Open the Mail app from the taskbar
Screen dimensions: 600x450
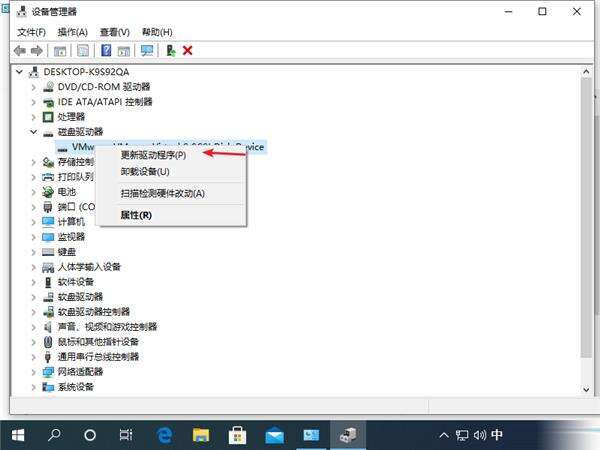274,436
